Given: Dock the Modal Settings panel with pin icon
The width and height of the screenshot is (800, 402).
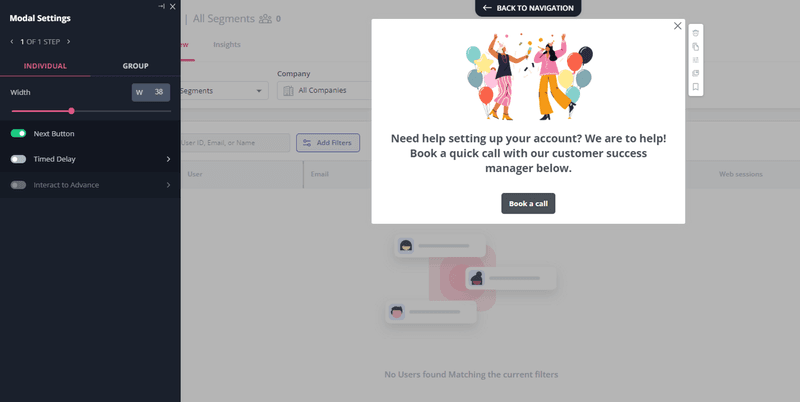Looking at the screenshot, I should pos(161,6).
